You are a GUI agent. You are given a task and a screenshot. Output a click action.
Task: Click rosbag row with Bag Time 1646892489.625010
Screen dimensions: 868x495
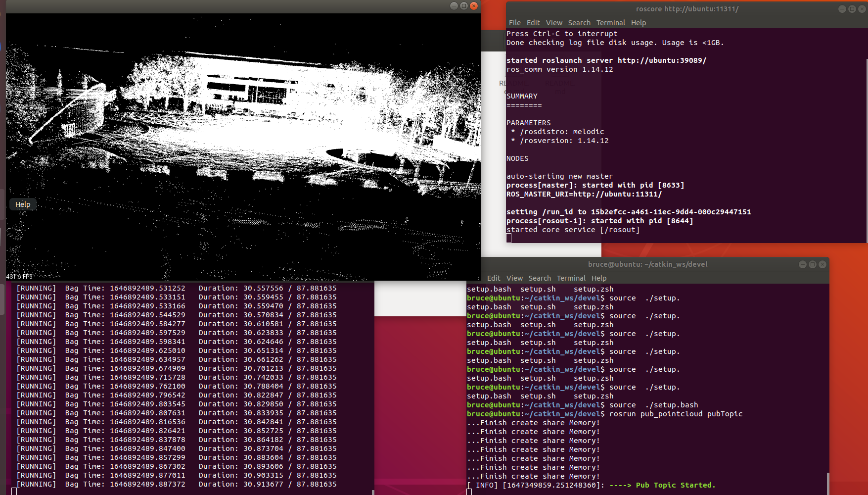177,350
